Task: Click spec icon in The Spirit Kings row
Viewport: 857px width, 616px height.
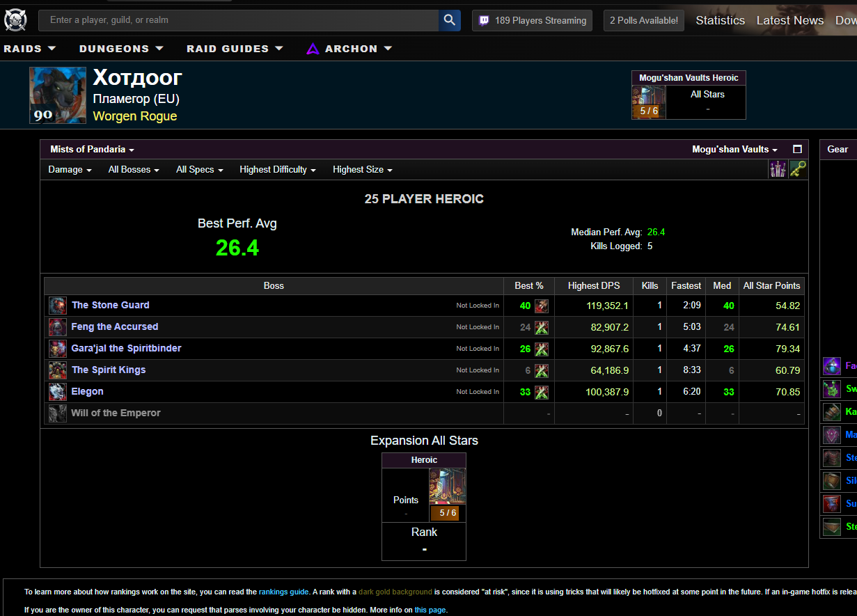Action: (542, 370)
